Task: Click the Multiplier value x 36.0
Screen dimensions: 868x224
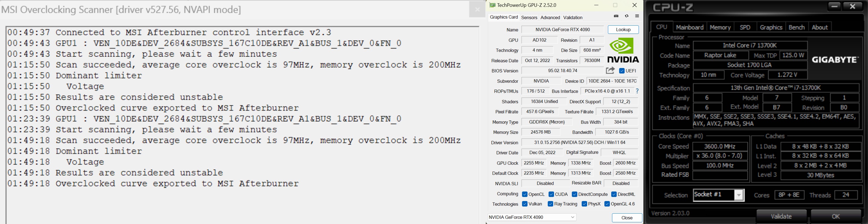Action: coord(720,156)
